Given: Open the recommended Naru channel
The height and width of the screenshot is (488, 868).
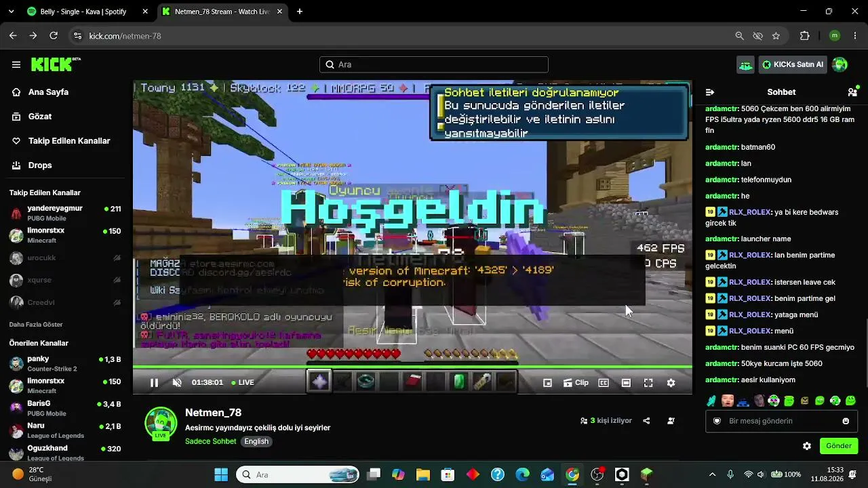Looking at the screenshot, I should [x=65, y=430].
